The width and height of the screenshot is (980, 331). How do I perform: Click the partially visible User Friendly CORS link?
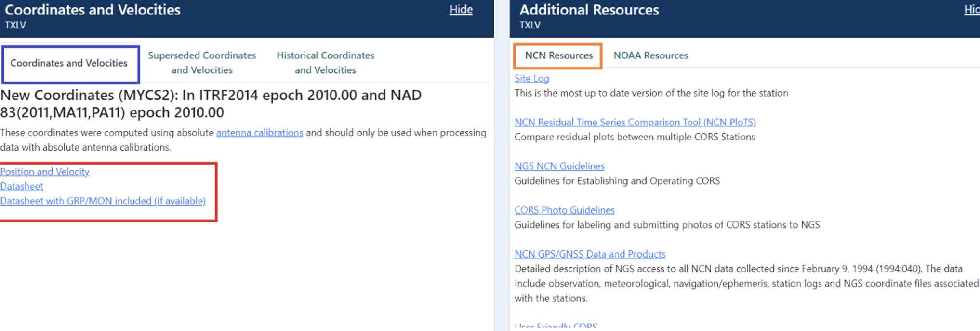(x=556, y=327)
